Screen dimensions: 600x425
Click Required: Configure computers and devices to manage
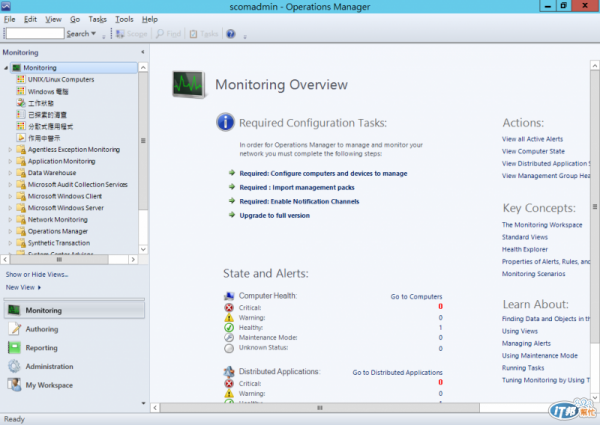coord(323,173)
